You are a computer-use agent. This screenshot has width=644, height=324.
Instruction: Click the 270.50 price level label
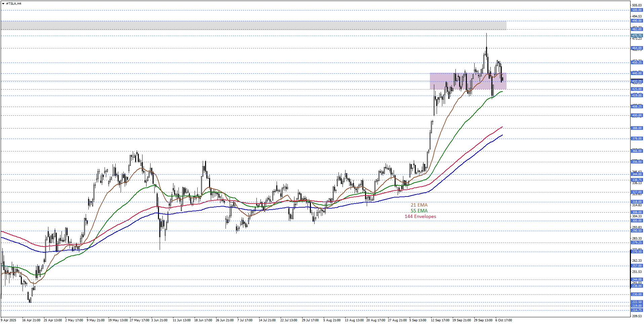[x=637, y=252]
